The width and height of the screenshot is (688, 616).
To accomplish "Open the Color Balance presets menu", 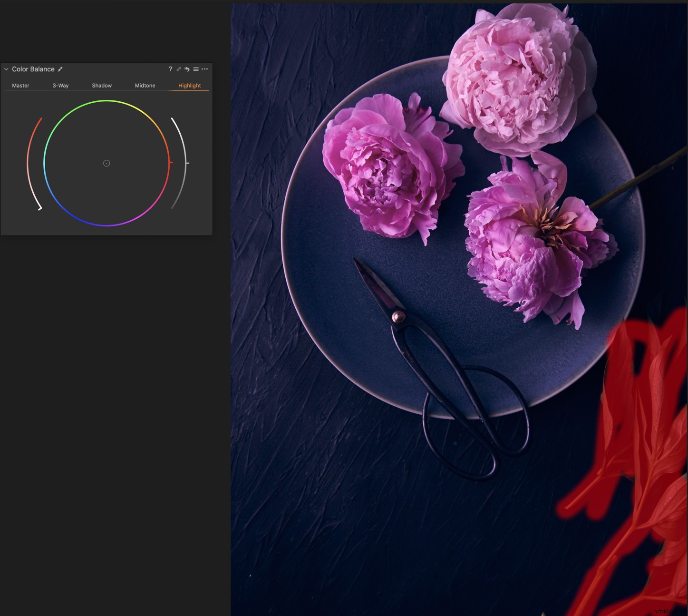I will (196, 69).
